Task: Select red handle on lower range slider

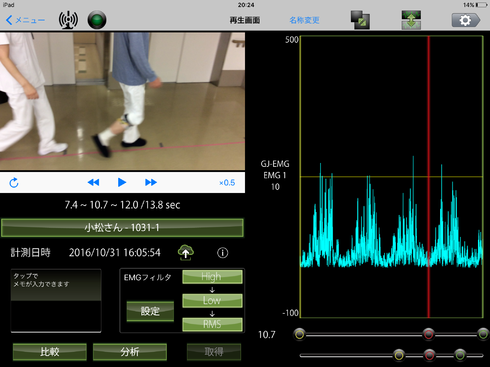Action: coord(429,355)
